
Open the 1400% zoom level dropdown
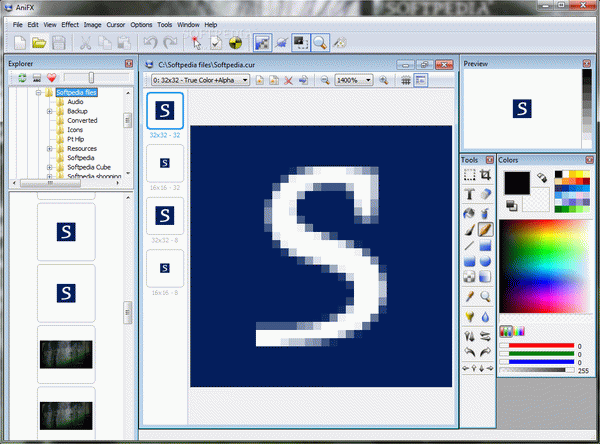pos(354,80)
